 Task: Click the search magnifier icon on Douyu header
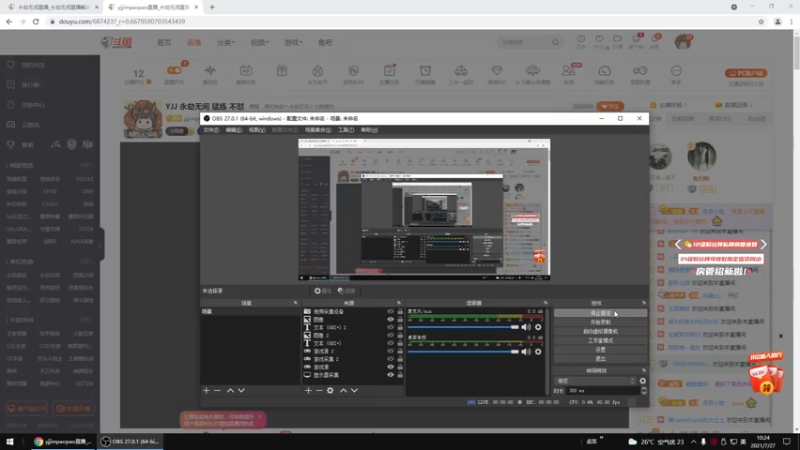(555, 42)
